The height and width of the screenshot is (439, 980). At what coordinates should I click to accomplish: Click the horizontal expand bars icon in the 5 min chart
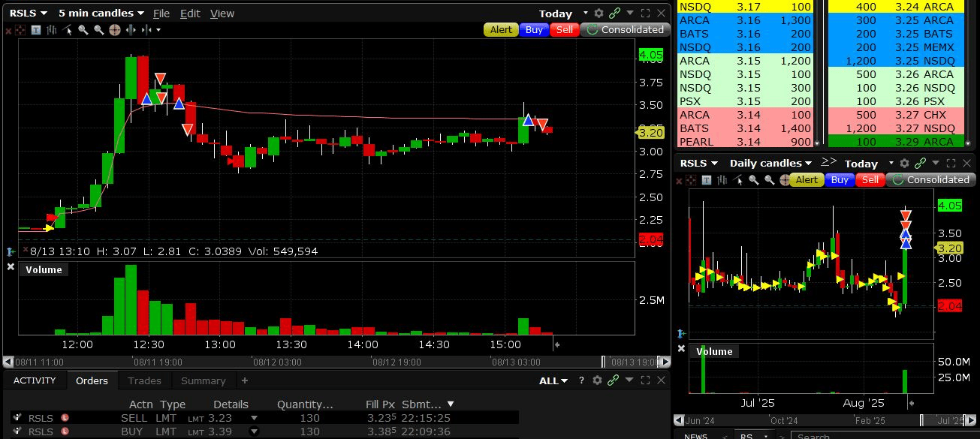(131, 30)
